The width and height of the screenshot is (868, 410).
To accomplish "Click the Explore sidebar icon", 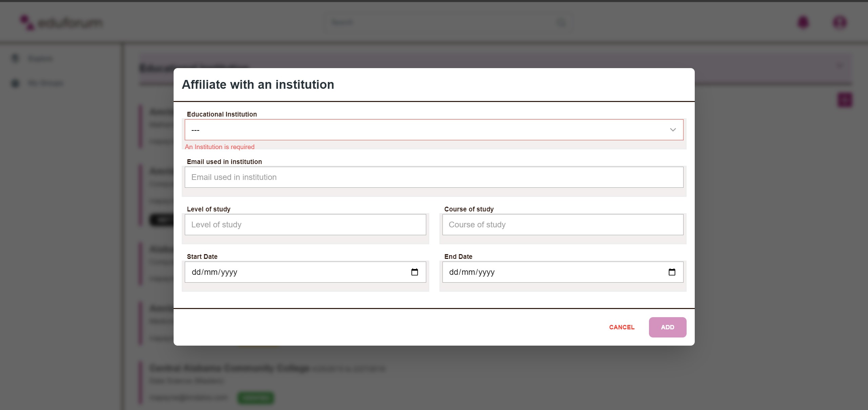I will 15,58.
